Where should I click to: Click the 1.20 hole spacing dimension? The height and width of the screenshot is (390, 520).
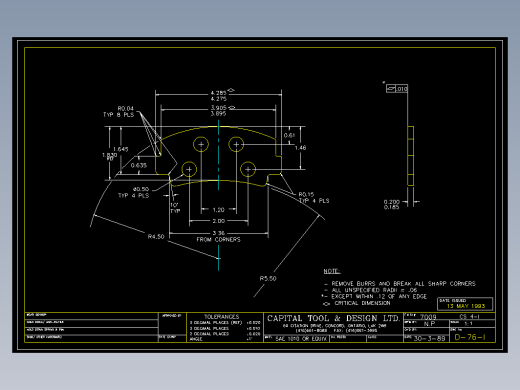218,210
